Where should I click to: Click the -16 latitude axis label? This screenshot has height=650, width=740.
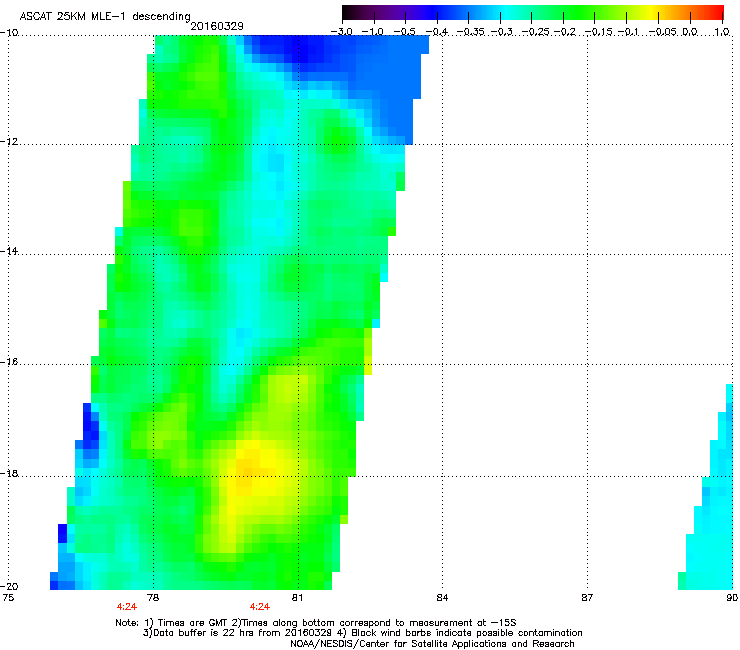point(9,362)
